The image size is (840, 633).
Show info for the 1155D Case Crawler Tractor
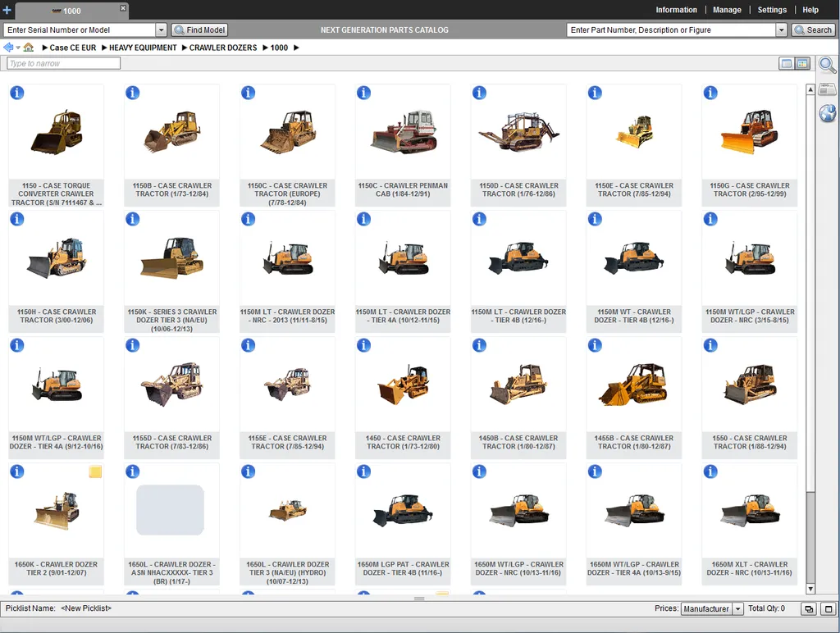click(x=132, y=345)
